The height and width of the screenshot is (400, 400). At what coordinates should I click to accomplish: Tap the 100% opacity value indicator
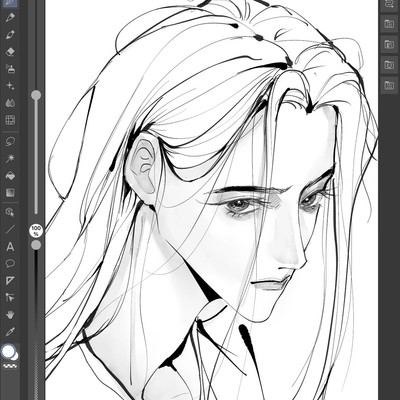(36, 230)
